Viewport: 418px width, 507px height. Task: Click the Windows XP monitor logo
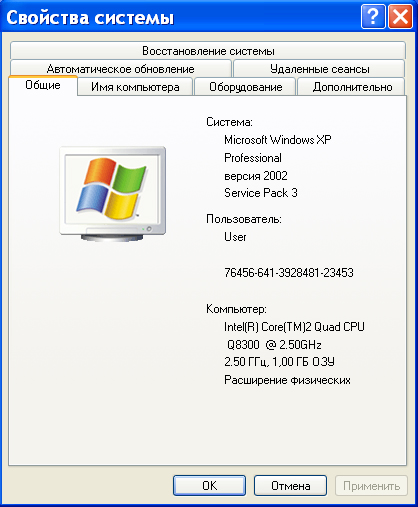[x=113, y=194]
